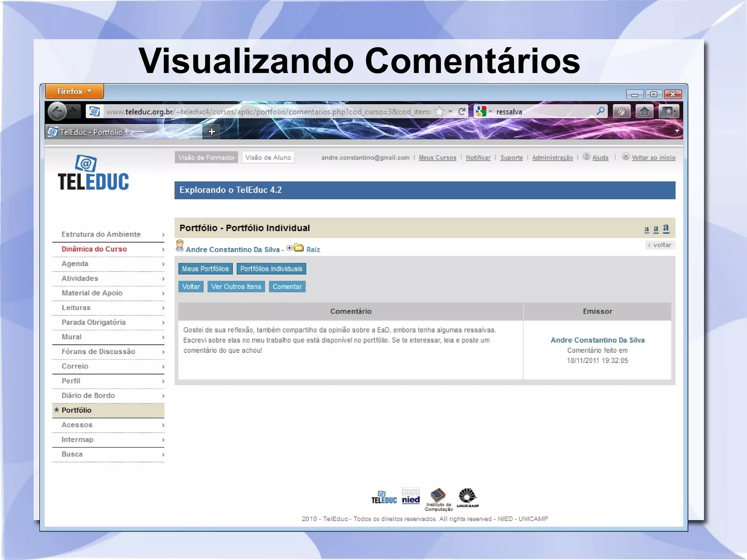Click the Instituto de Computação footer logo
The image size is (747, 560).
tap(438, 500)
